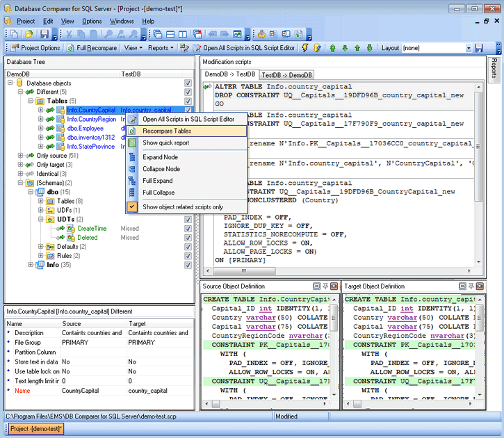Open the Reports toolbar dropdown
Image resolution: width=504 pixels, height=438 pixels.
[161, 48]
